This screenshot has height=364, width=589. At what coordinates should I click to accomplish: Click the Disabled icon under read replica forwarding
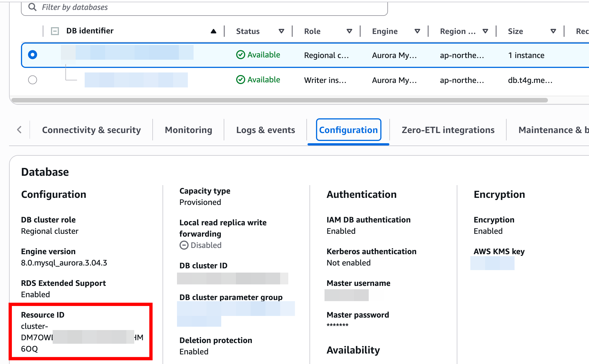(184, 245)
